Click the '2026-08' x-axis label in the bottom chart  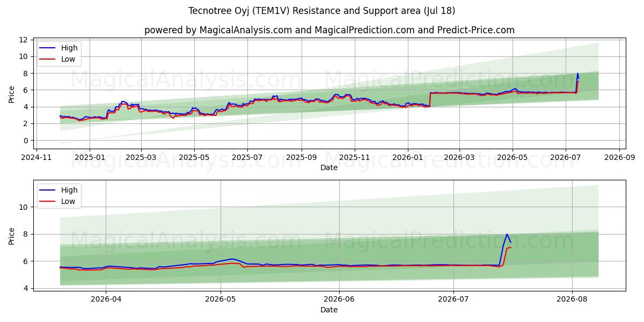[572, 301]
